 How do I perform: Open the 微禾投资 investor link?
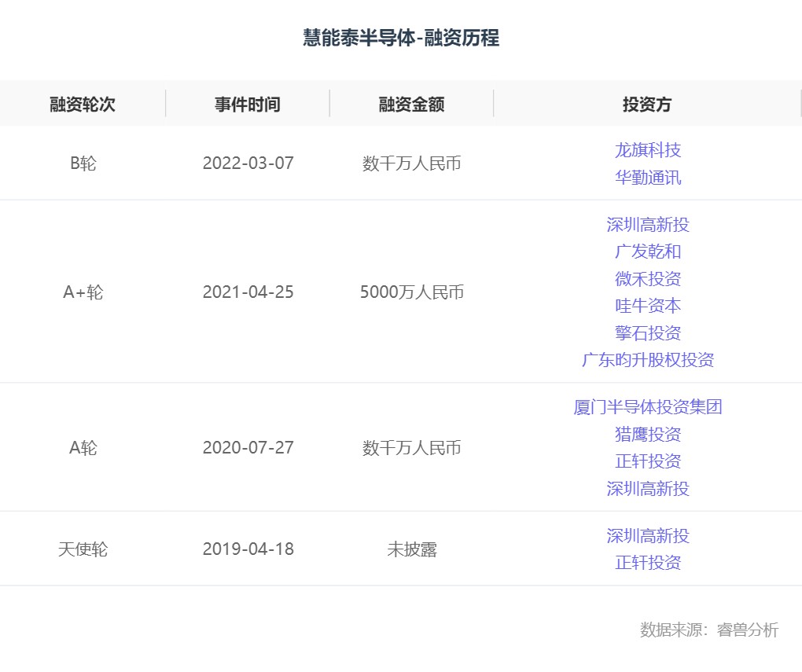pyautogui.click(x=648, y=279)
